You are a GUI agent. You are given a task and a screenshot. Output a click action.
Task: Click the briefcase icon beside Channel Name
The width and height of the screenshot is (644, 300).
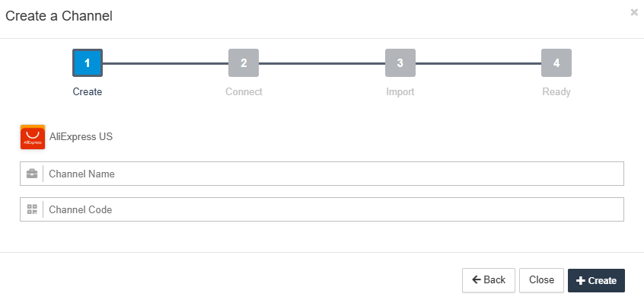(32, 174)
